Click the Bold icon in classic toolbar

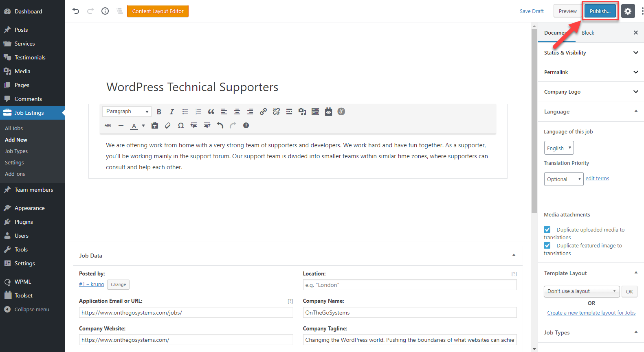pyautogui.click(x=159, y=112)
